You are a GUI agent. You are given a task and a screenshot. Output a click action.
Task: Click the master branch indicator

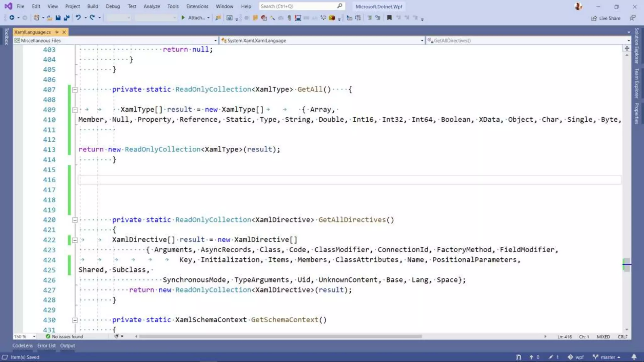pyautogui.click(x=607, y=357)
